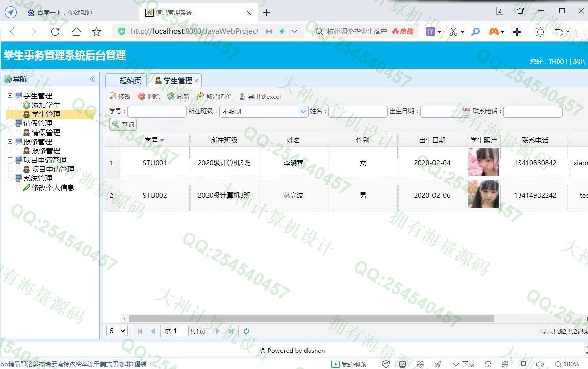
Task: Click the page number input field
Action: pos(180,331)
